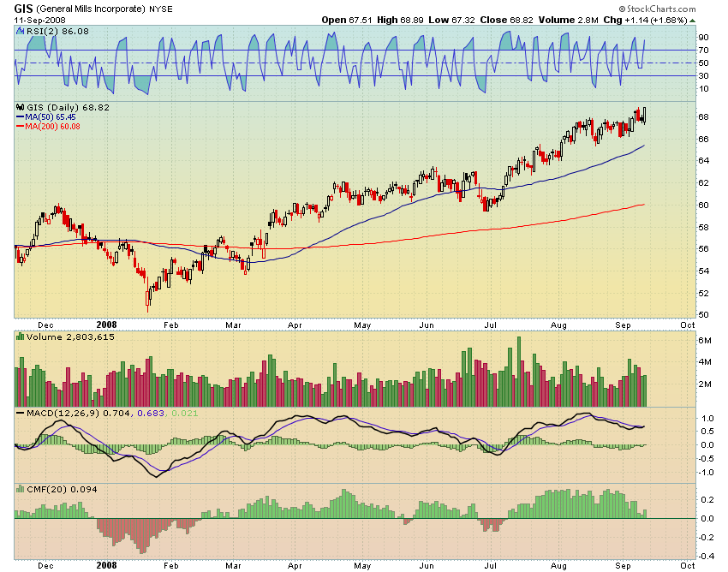Click the High 68.89 value
Viewport: 728px width, 572px height.
point(400,20)
